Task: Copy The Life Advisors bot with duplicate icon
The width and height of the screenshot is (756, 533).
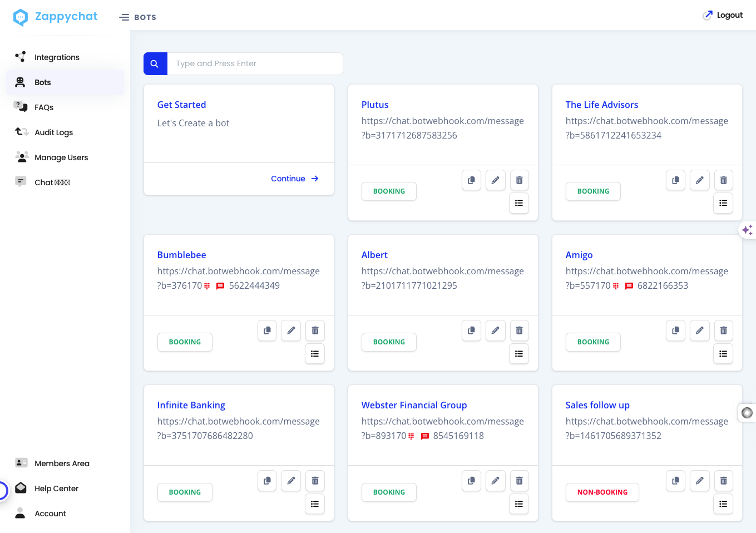Action: click(x=675, y=180)
